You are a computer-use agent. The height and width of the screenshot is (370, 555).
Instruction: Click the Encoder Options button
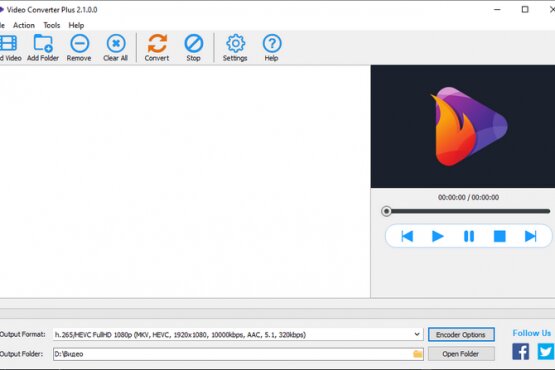point(461,335)
